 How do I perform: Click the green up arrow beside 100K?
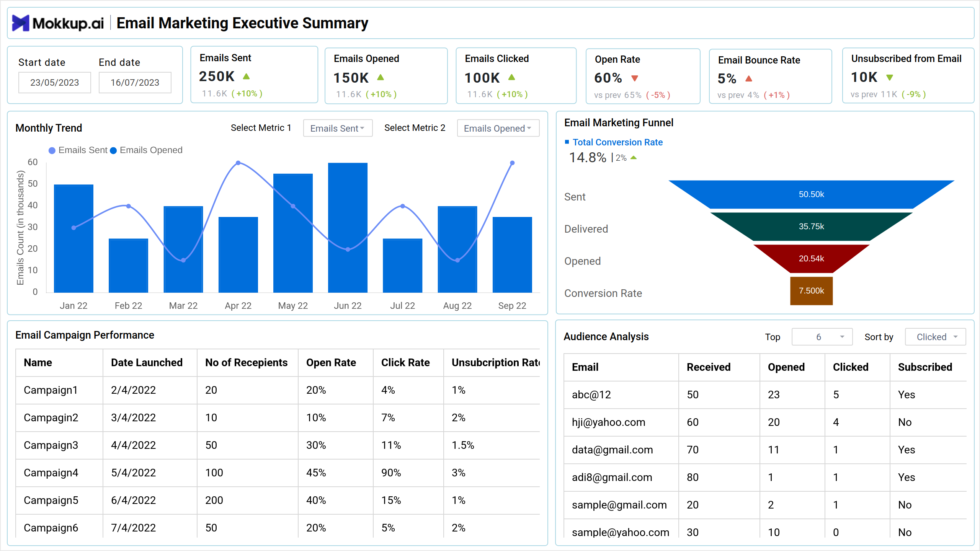coord(511,77)
